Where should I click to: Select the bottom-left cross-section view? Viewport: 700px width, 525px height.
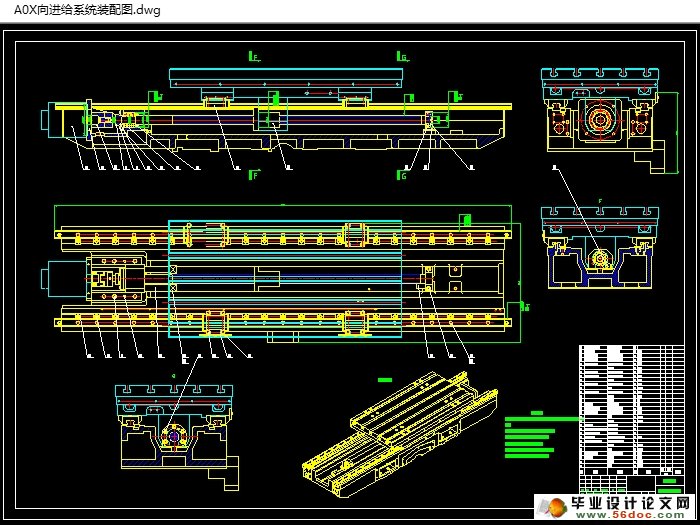[x=172, y=428]
